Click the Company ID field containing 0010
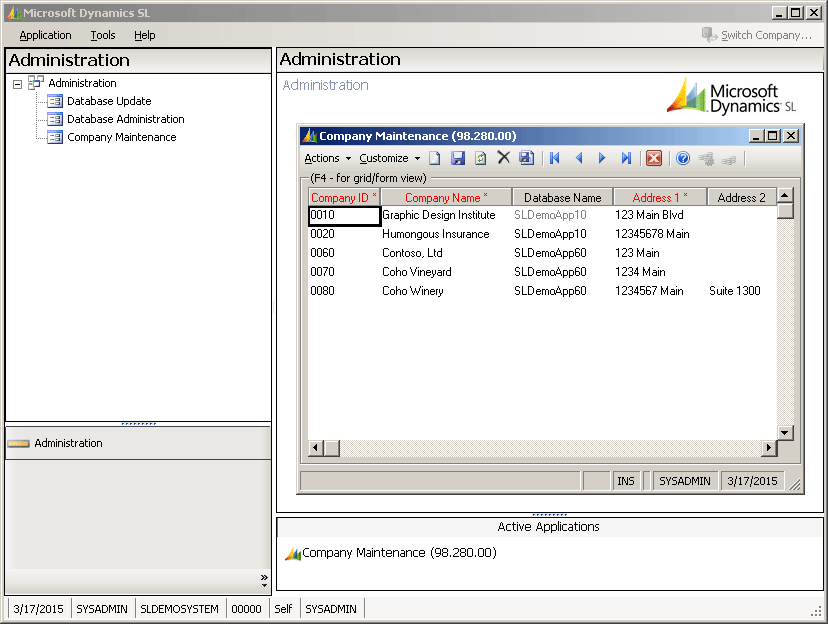This screenshot has width=828, height=624. pos(344,215)
